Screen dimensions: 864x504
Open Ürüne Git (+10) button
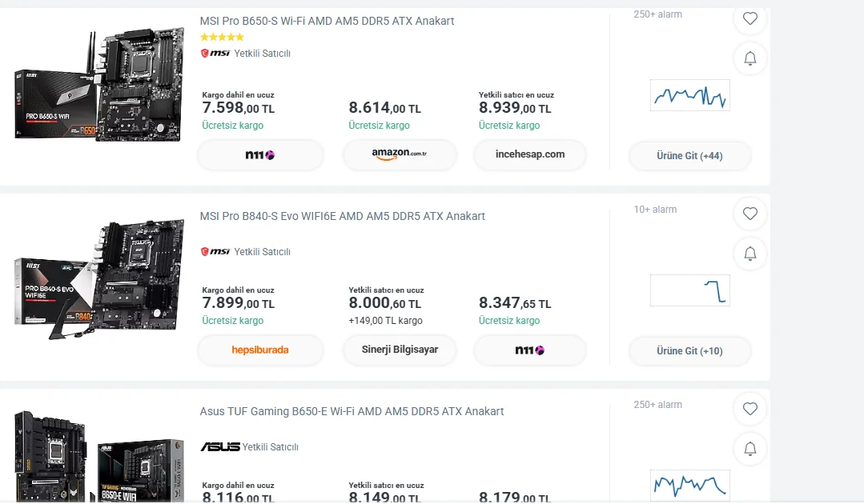tap(689, 351)
